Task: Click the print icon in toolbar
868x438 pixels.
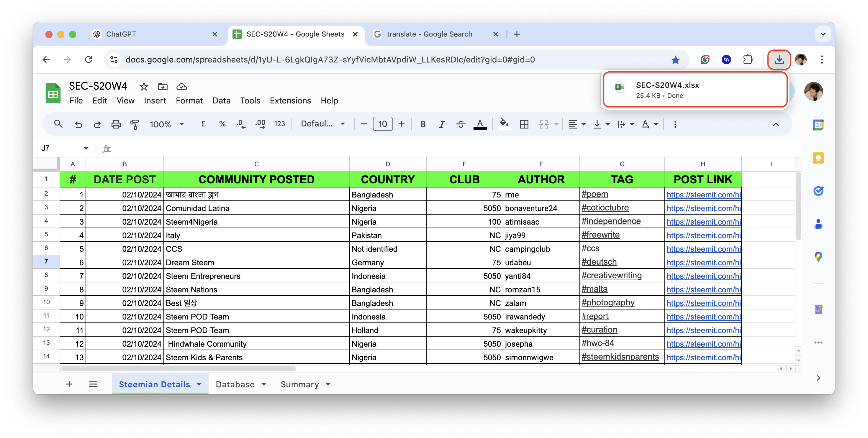Action: 116,124
